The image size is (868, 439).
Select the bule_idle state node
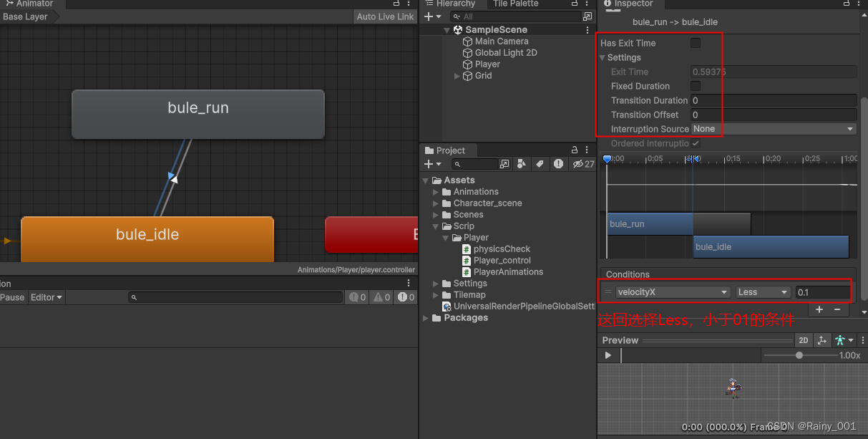coord(147,239)
